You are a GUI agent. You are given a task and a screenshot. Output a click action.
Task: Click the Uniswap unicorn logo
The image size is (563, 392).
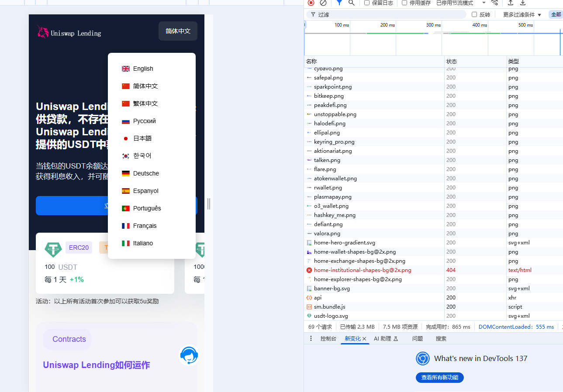click(x=43, y=32)
